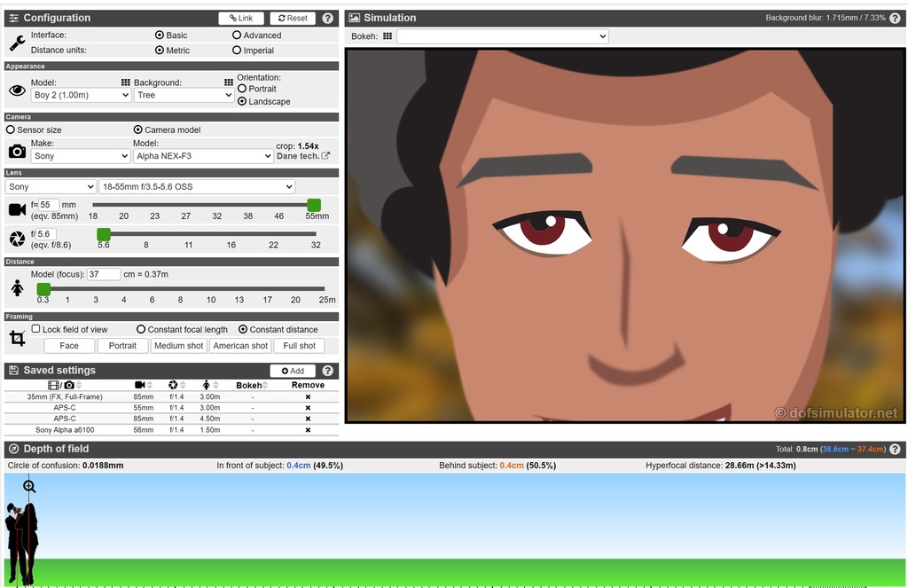The height and width of the screenshot is (588, 908).
Task: Open the lens 18-55mm f/3.5-5.6 OSS dropdown
Action: (197, 187)
